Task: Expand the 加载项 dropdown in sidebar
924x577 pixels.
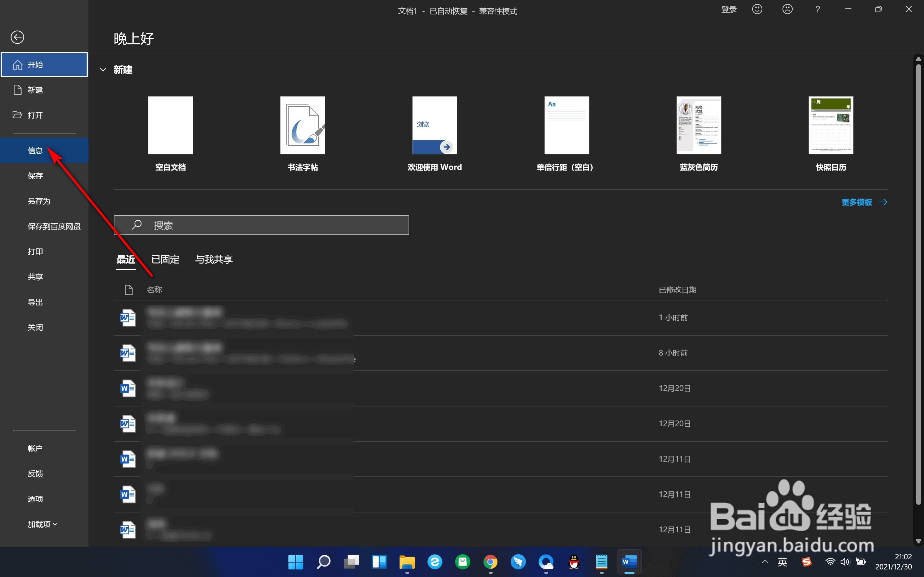Action: pyautogui.click(x=42, y=524)
